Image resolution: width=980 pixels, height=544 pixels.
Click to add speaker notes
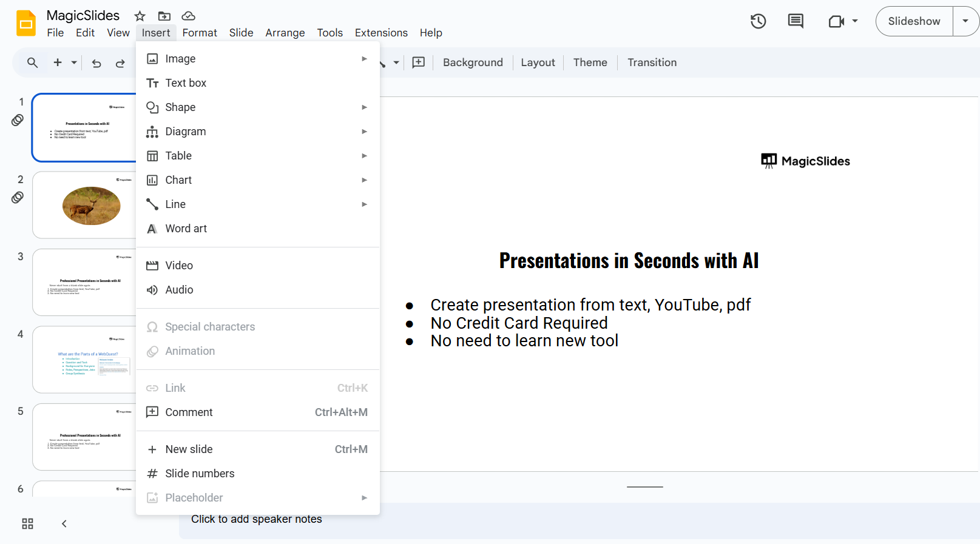click(257, 519)
